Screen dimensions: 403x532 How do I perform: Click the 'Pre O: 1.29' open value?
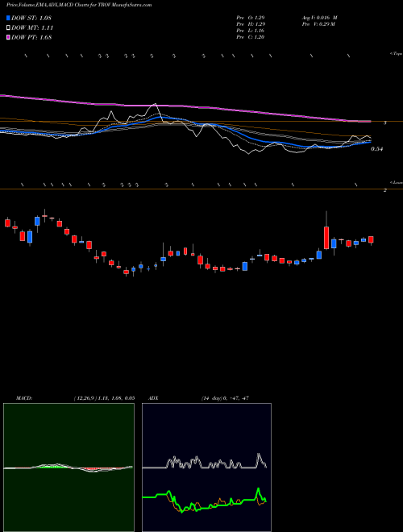click(x=251, y=18)
